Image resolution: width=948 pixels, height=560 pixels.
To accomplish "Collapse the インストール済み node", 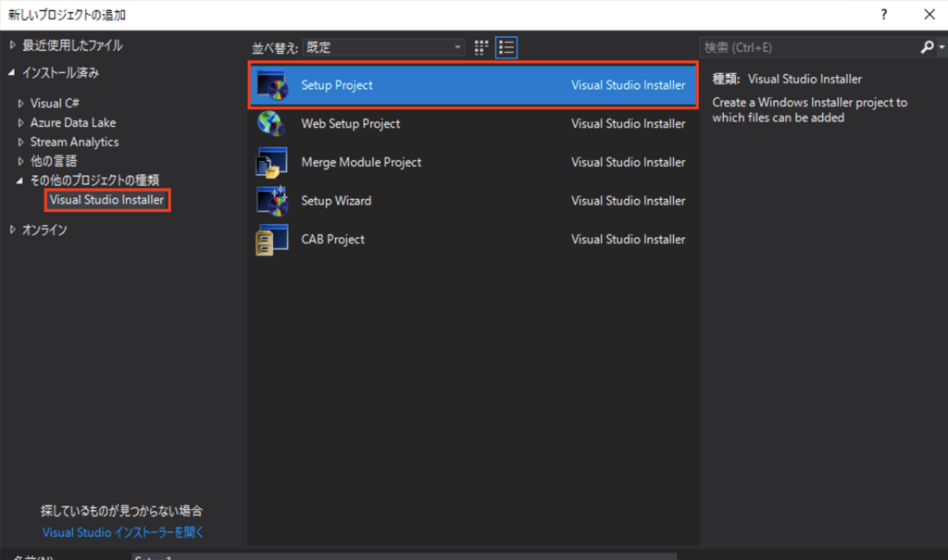I will [11, 72].
